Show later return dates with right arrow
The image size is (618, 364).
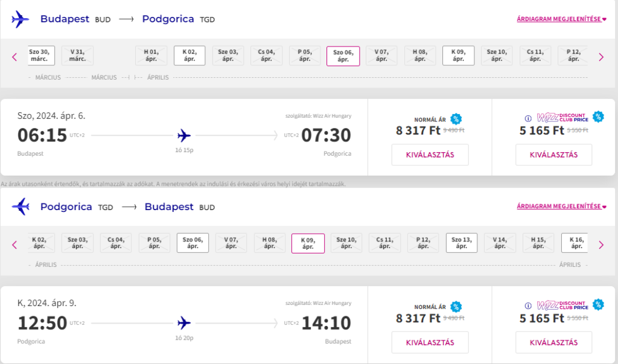(601, 245)
